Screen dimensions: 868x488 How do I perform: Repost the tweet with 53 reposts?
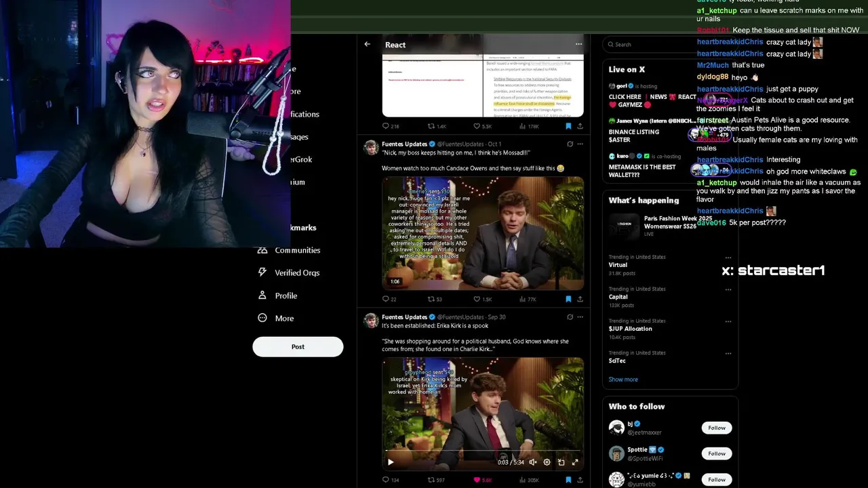point(435,299)
